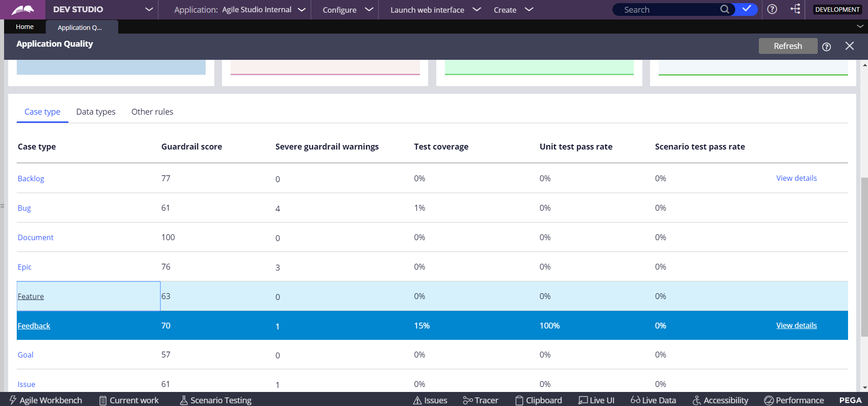The height and width of the screenshot is (406, 868).
Task: Click View details in Backlog row
Action: 796,178
